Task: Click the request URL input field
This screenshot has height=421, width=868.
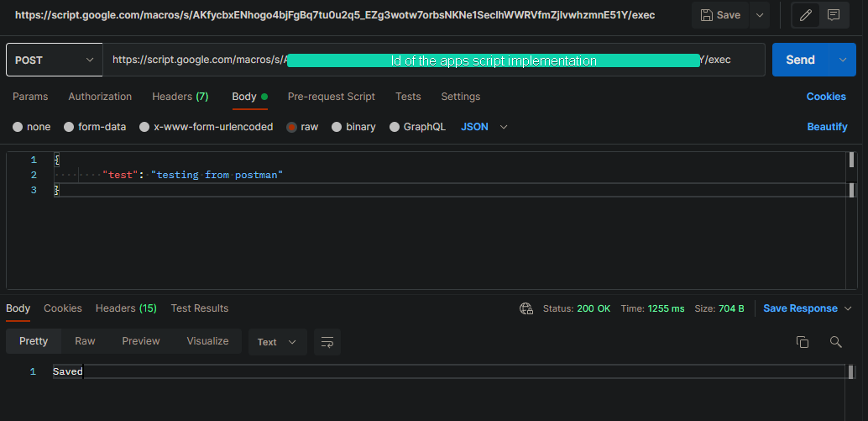Action: click(x=433, y=60)
